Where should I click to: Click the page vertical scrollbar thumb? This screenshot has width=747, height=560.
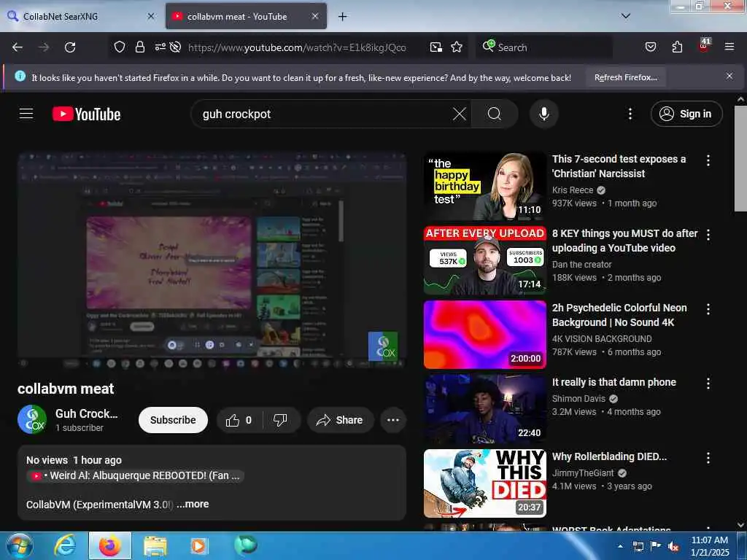[x=740, y=158]
